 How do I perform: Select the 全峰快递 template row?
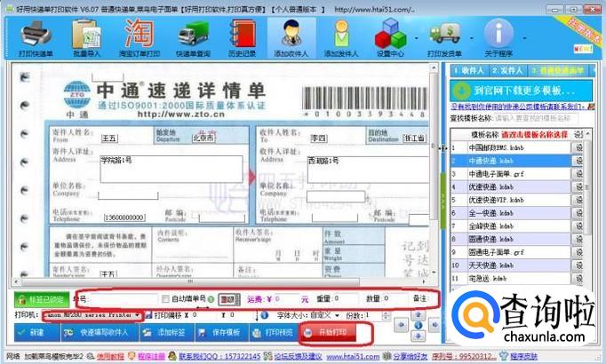[510, 226]
